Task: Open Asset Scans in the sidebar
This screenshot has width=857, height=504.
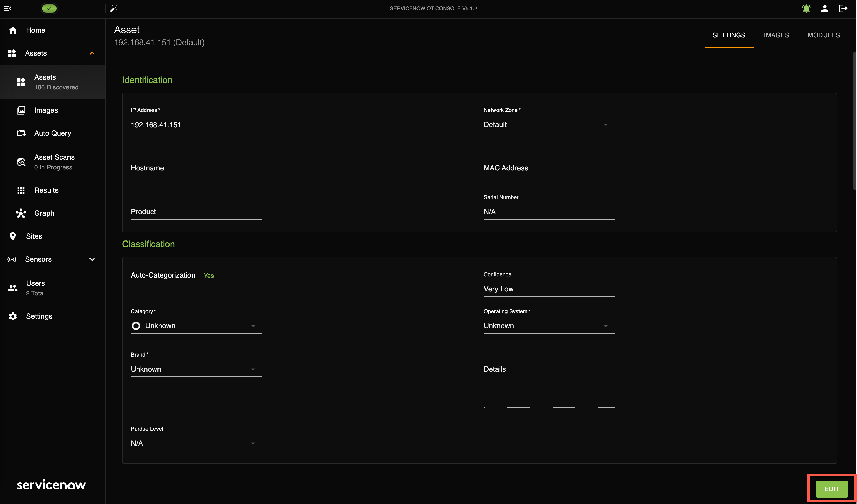Action: [53, 162]
